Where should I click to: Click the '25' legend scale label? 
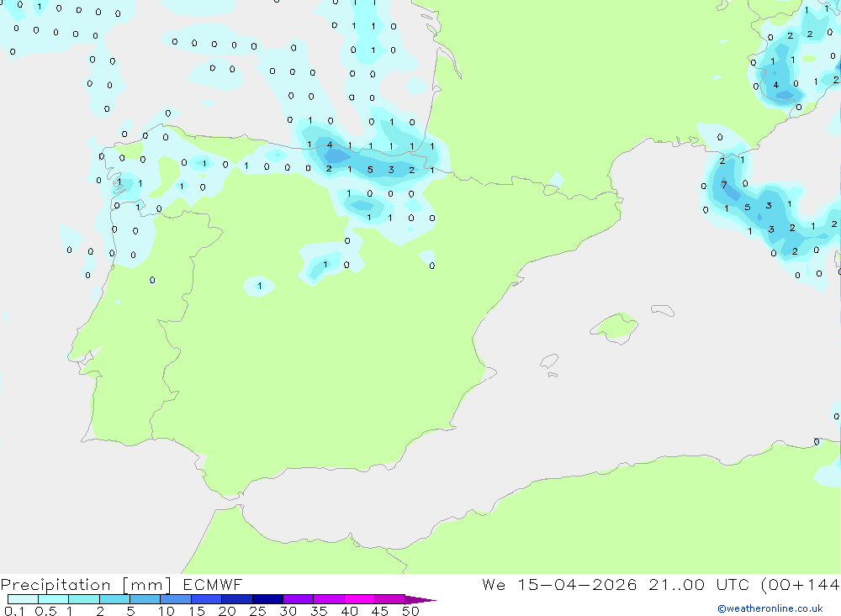pyautogui.click(x=257, y=611)
